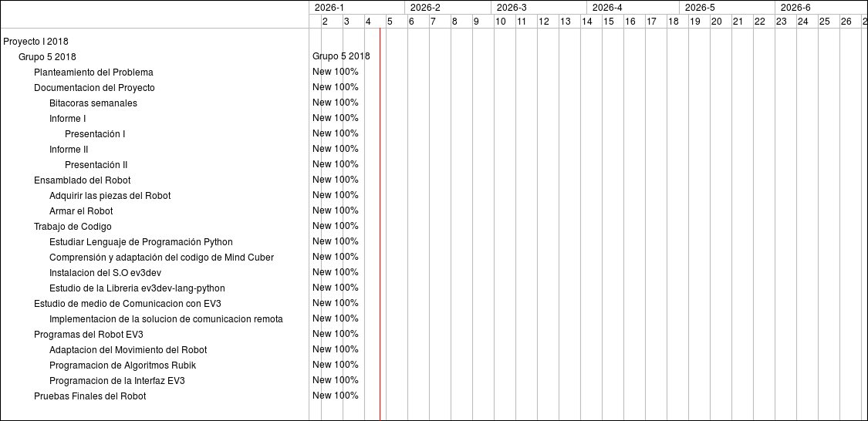Select the Proyecto I 2018 root row

(35, 42)
